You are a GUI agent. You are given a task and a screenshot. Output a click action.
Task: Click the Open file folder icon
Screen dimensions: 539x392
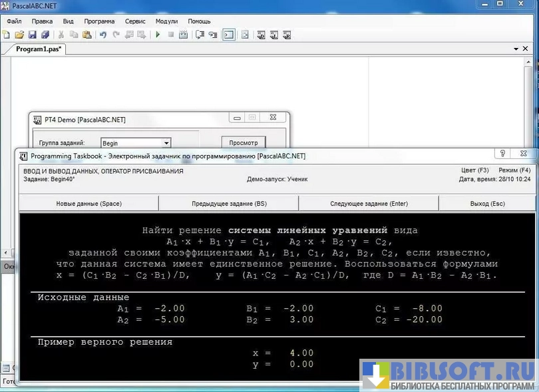coord(19,35)
